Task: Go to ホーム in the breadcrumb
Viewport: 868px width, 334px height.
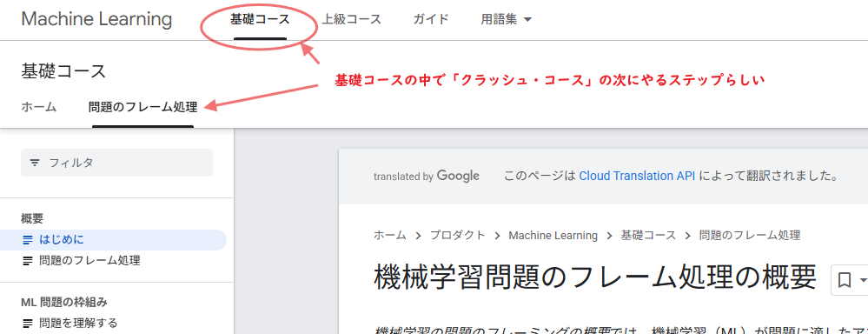Action: click(x=390, y=235)
